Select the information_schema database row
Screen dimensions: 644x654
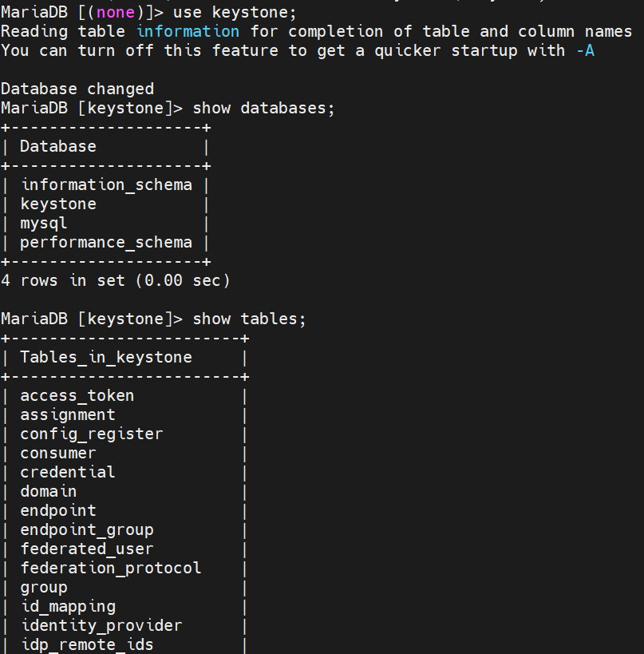(107, 184)
